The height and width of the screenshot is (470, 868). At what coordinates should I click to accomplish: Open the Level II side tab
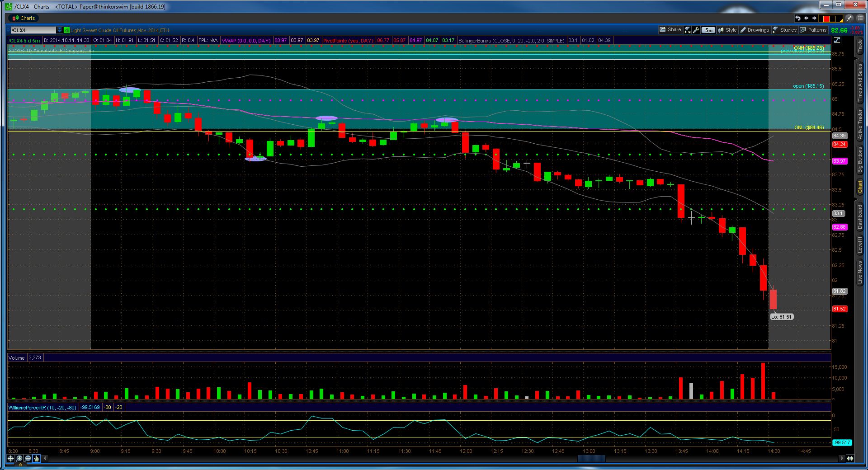pos(860,245)
